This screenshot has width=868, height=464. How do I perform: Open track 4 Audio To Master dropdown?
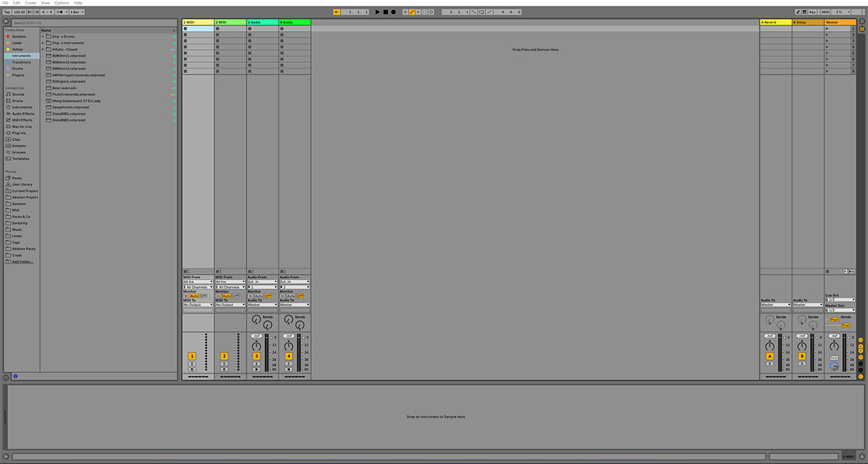[295, 305]
